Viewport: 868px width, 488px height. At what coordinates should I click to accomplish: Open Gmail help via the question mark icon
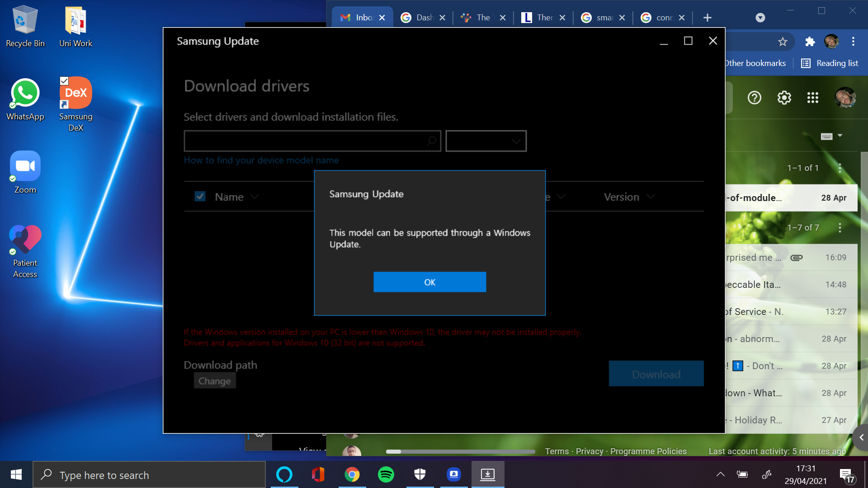click(754, 98)
